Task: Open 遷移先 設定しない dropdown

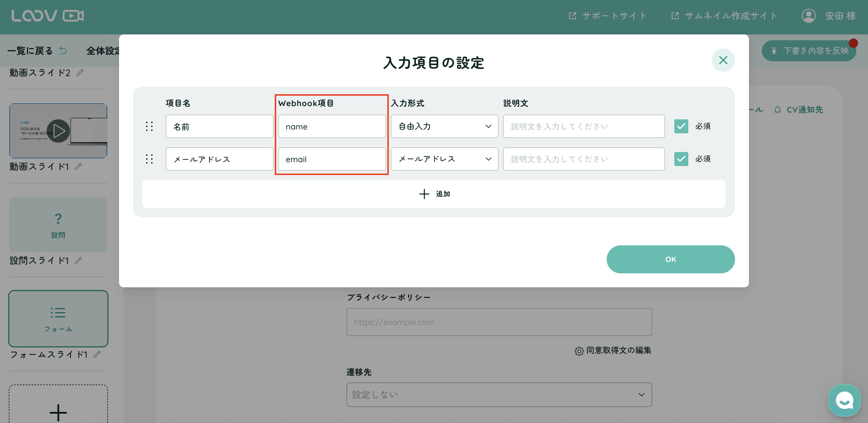Action: pyautogui.click(x=499, y=394)
